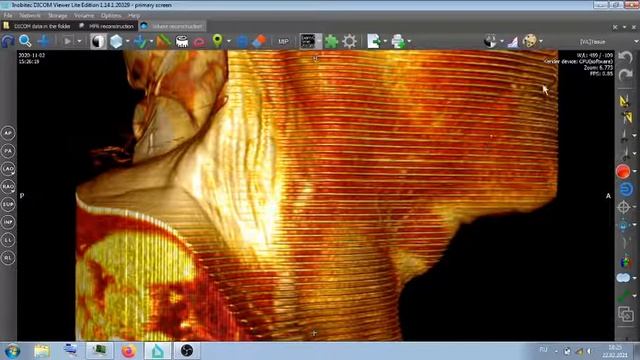This screenshot has height=360, width=640.
Task: Expand the print dropdown arrow
Action: [x=409, y=41]
